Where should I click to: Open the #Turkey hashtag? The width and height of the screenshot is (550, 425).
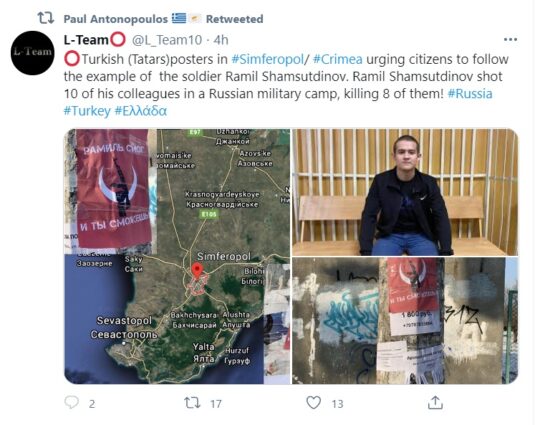(x=87, y=111)
